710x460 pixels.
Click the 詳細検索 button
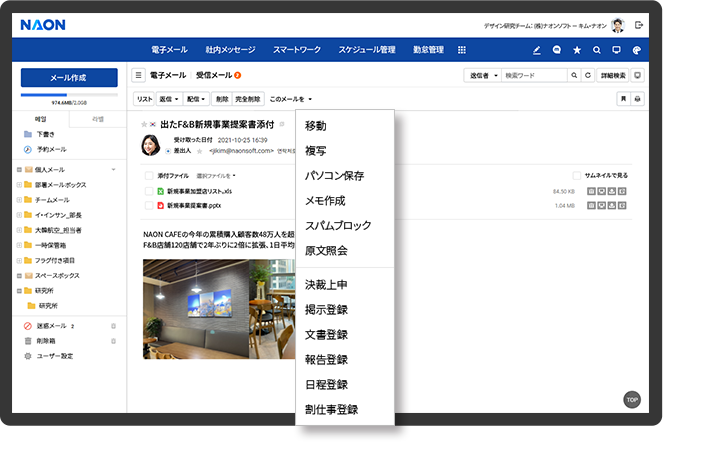613,75
